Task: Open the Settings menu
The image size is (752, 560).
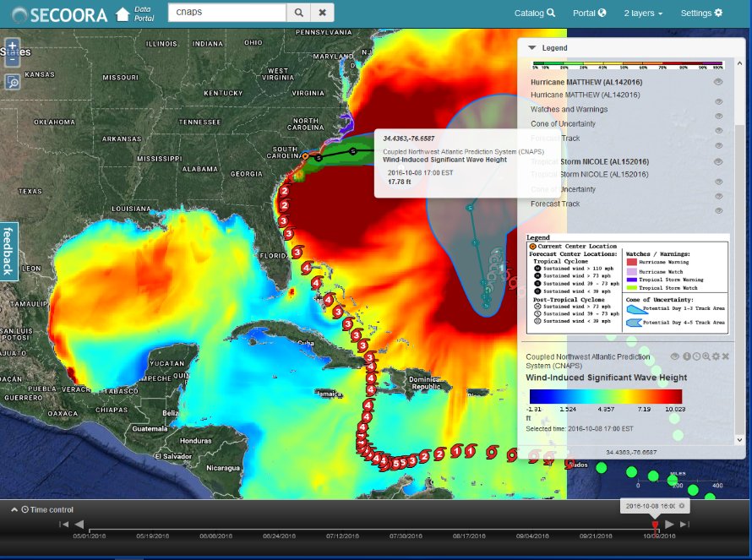Action: (701, 14)
